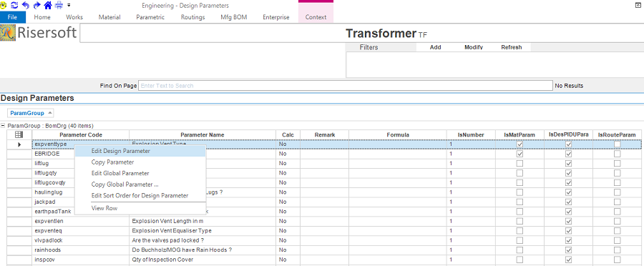Image resolution: width=644 pixels, height=266 pixels.
Task: Open the Home ribbon tab
Action: pos(42,17)
